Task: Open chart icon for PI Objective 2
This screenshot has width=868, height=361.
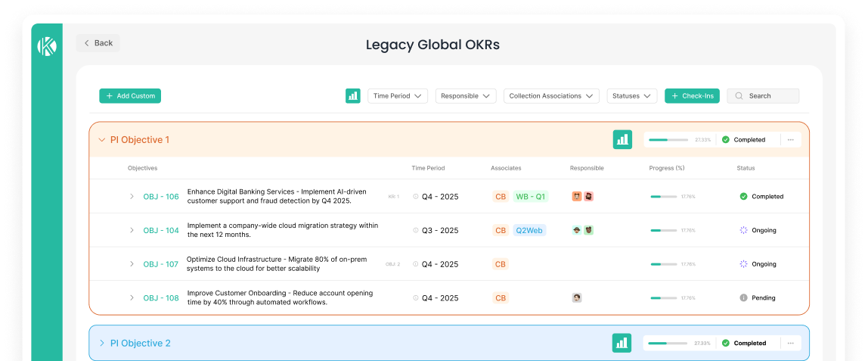Action: click(622, 344)
